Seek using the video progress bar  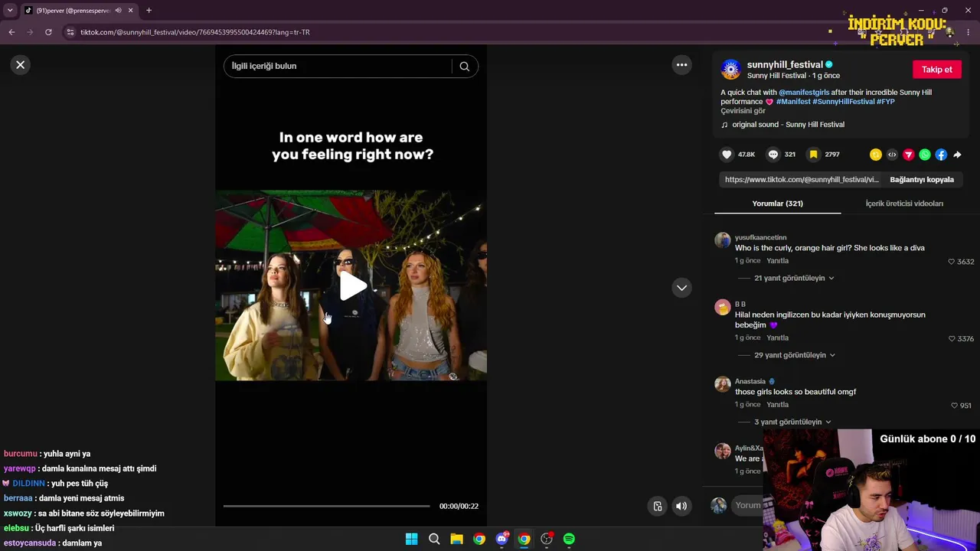click(x=327, y=506)
